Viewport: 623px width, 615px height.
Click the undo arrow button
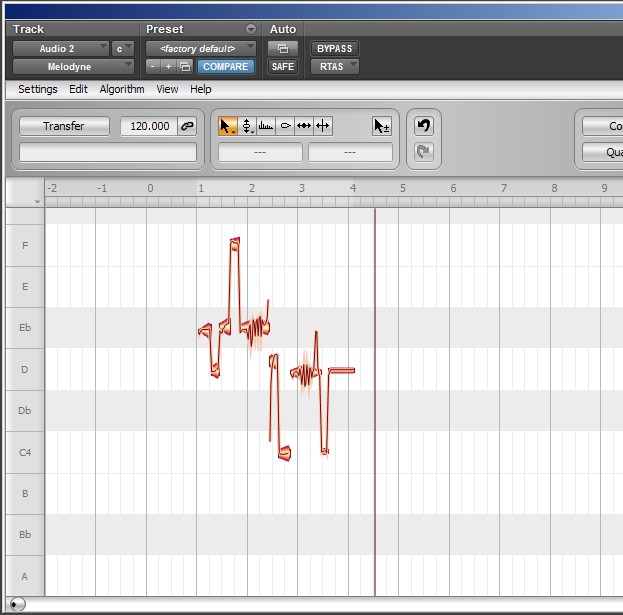point(423,126)
